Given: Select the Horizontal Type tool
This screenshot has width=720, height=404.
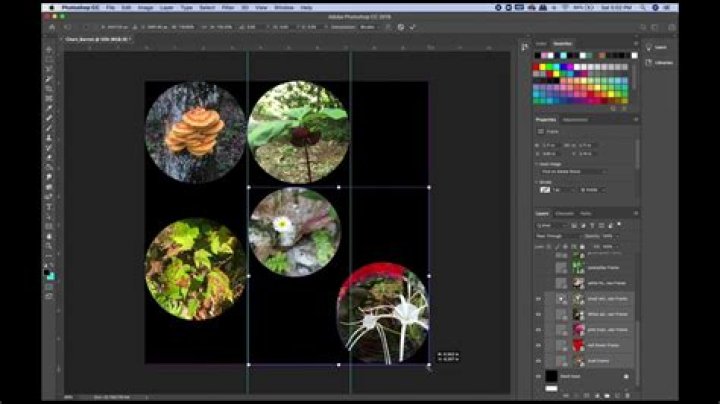Looking at the screenshot, I should [49, 207].
